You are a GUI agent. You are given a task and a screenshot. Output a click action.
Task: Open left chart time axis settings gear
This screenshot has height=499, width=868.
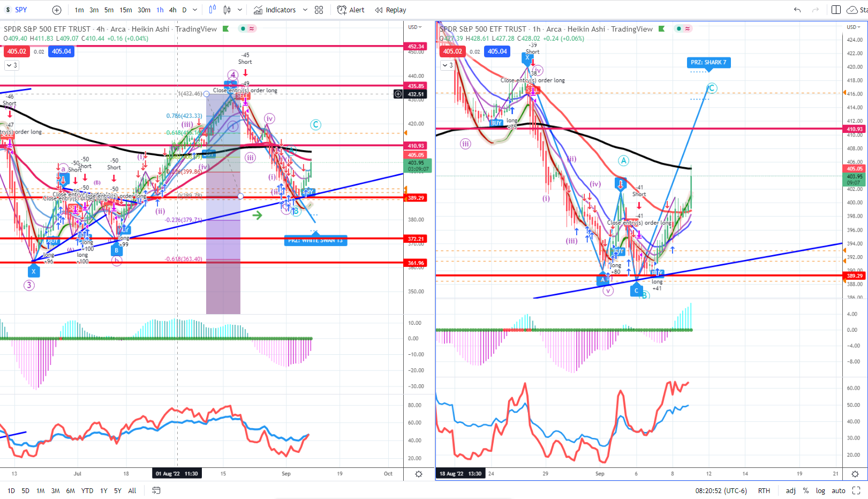(419, 474)
